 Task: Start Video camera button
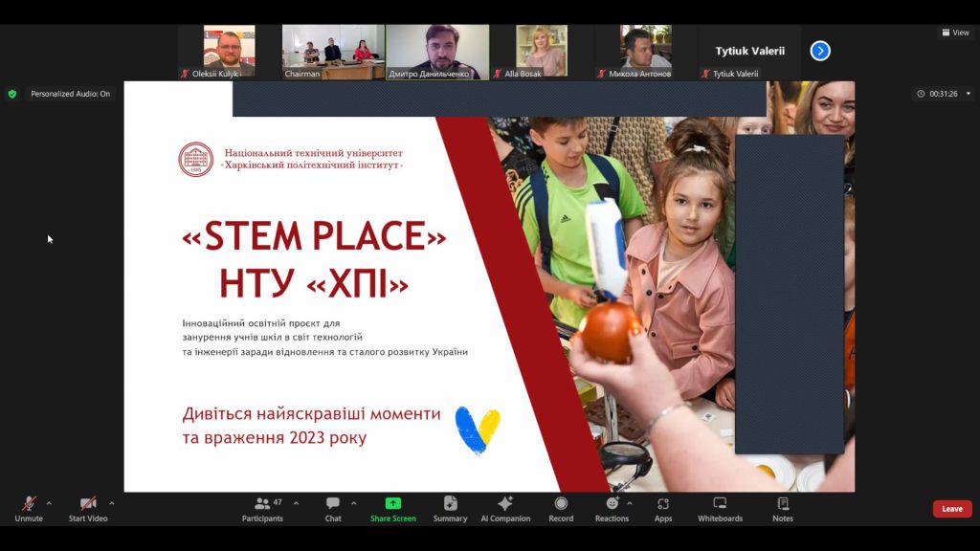88,509
